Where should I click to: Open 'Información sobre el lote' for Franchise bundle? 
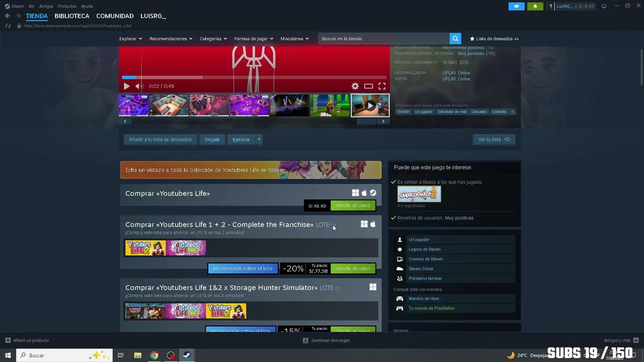click(243, 268)
